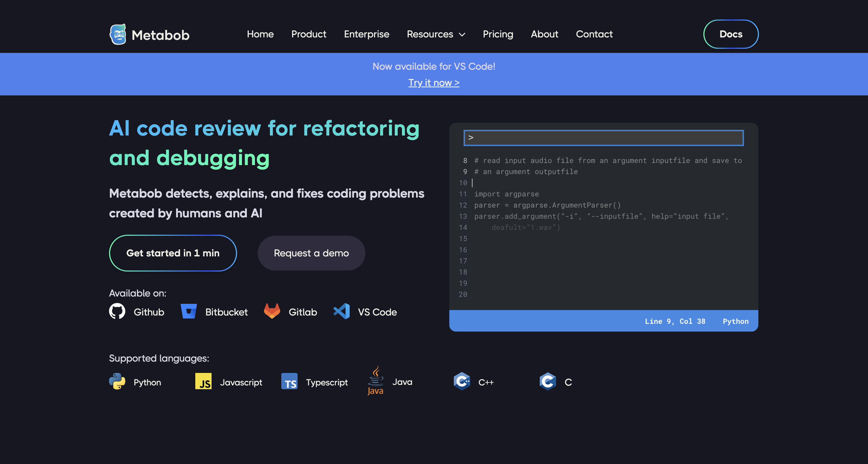Screen dimensions: 868x464
Task: Click the VS Code icon
Action: pyautogui.click(x=341, y=311)
